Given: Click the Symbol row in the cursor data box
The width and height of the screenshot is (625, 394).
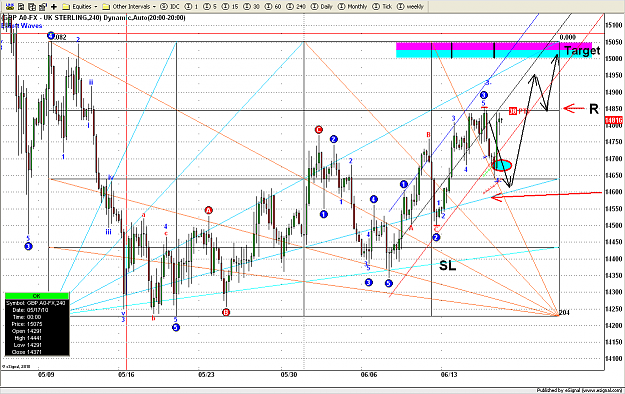Looking at the screenshot, I should coord(37,303).
